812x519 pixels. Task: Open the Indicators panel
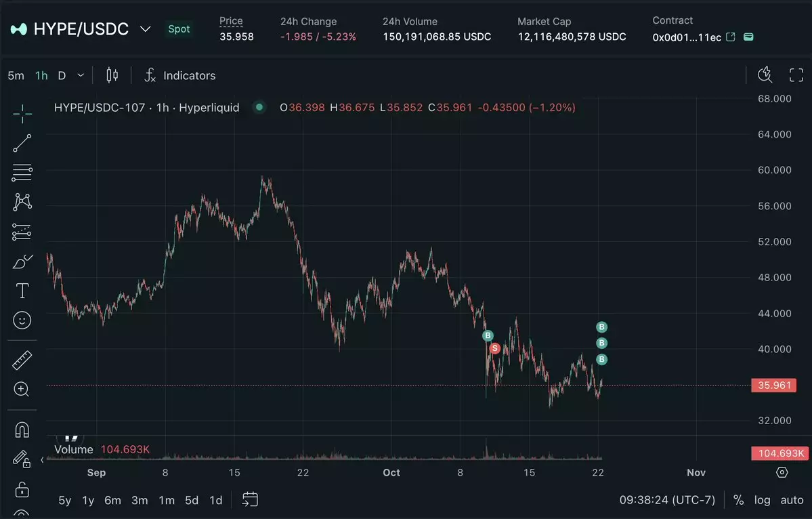tap(180, 75)
